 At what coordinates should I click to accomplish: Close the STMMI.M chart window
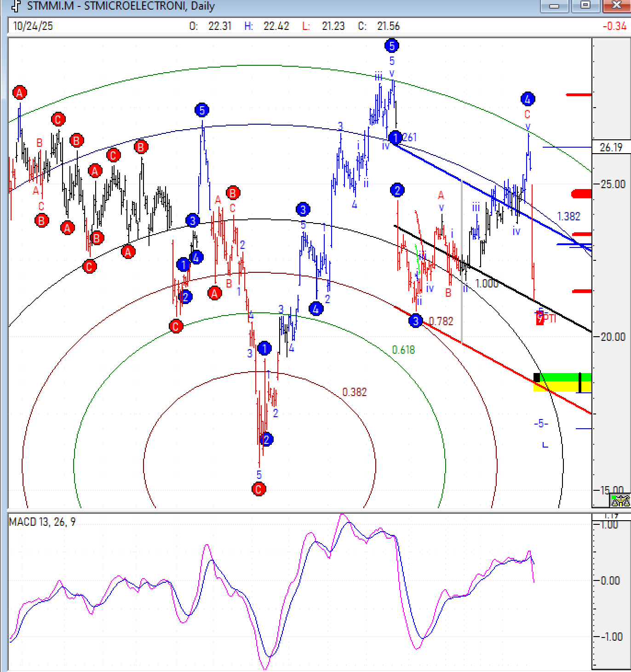coord(616,6)
